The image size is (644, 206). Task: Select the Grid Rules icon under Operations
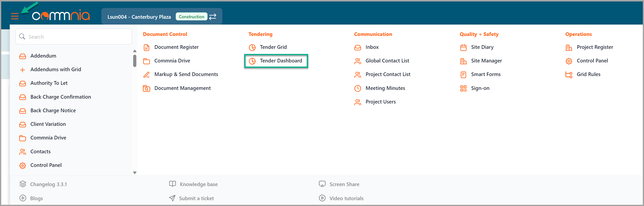point(569,75)
